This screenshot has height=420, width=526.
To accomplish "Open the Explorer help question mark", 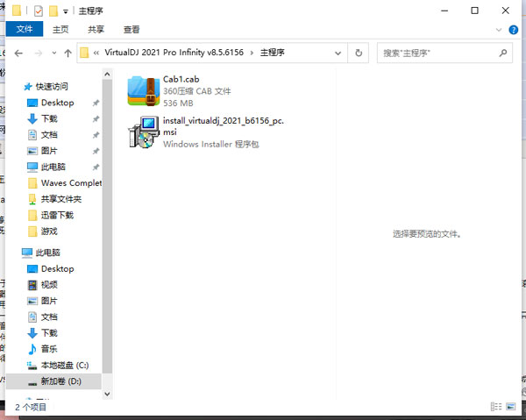I will coord(513,30).
